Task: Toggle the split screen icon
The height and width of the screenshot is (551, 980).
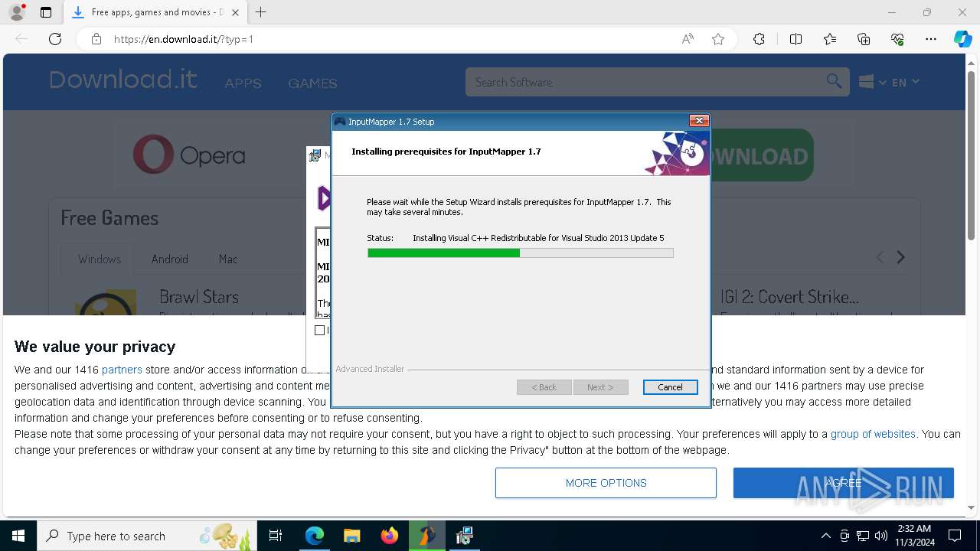Action: (x=795, y=39)
